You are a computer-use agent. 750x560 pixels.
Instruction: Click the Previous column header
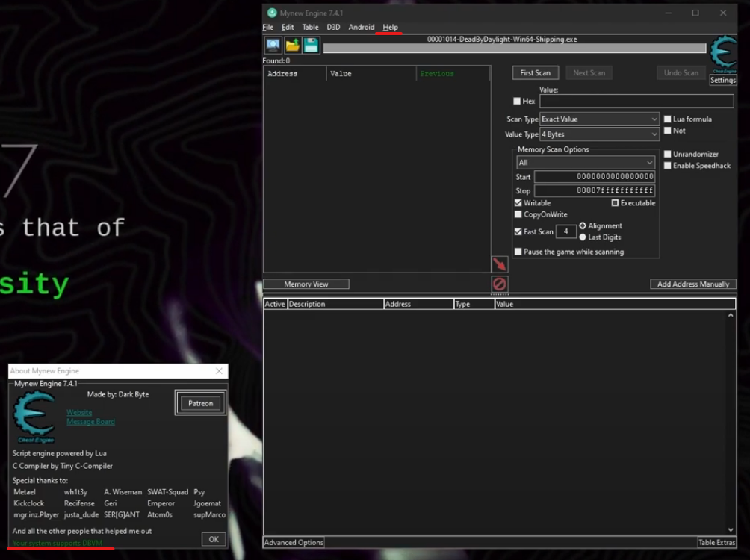coord(453,74)
